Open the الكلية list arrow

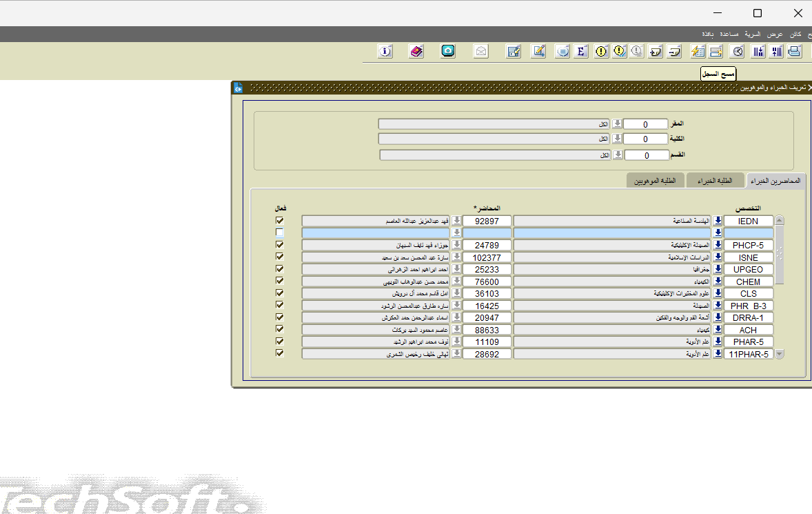(618, 139)
